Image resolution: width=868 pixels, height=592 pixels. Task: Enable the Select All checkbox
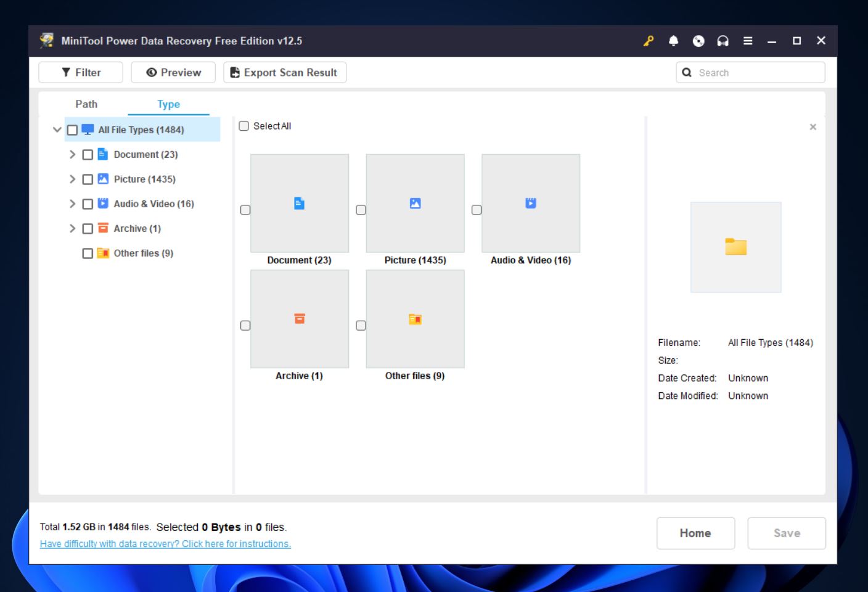click(244, 126)
